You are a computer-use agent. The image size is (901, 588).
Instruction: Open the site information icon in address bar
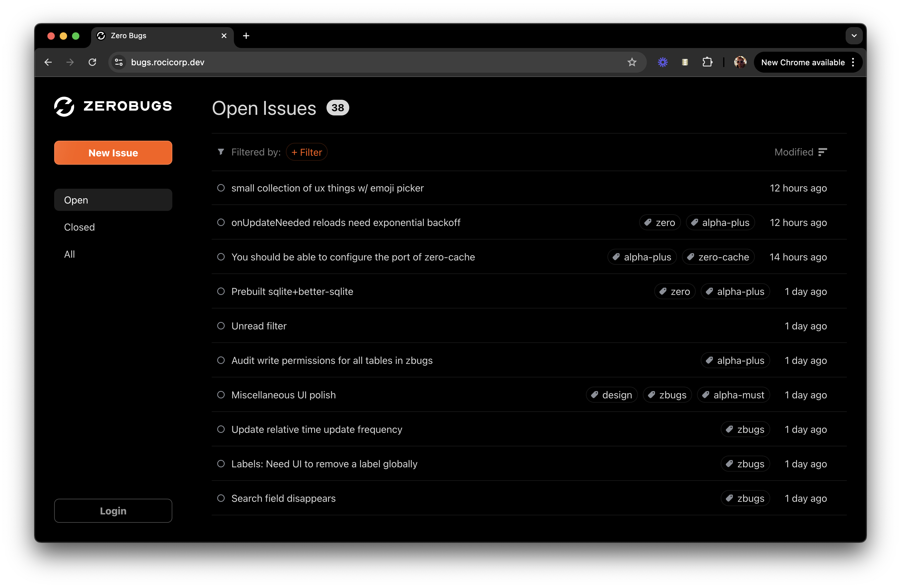pos(119,62)
